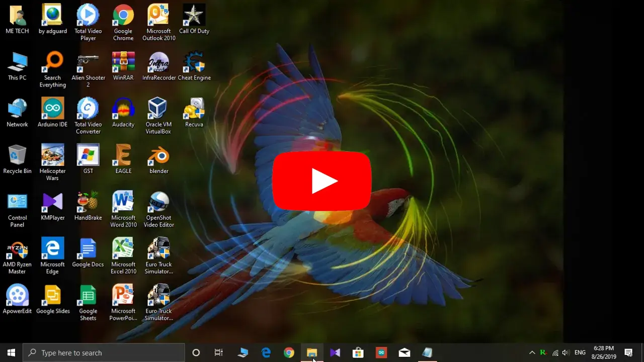Open File Explorer from the taskbar

(312, 352)
